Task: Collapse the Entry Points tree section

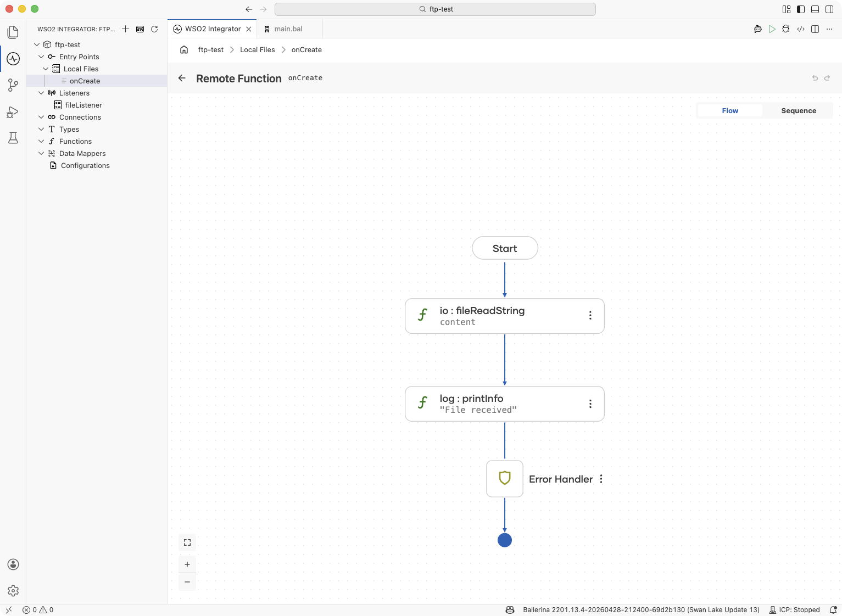Action: pyautogui.click(x=41, y=57)
